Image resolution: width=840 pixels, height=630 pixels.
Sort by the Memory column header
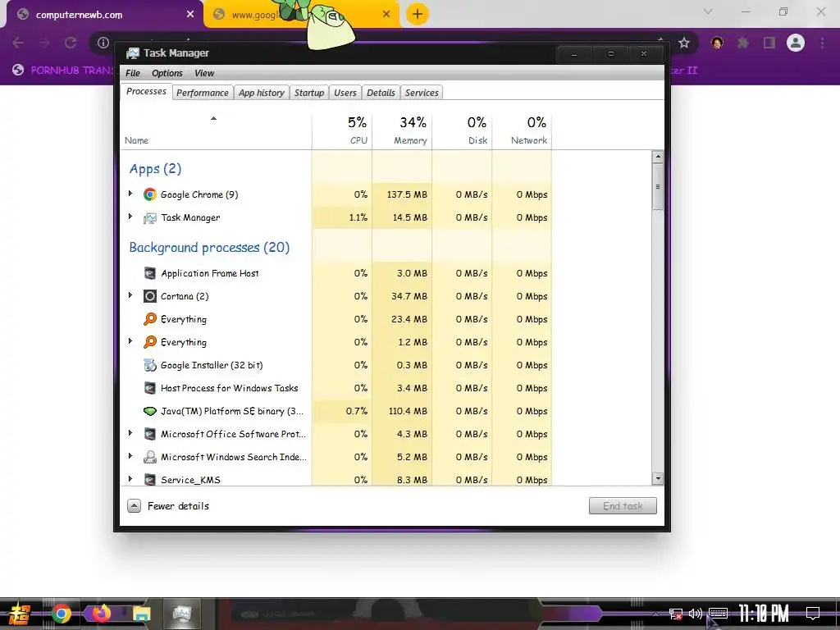point(402,130)
